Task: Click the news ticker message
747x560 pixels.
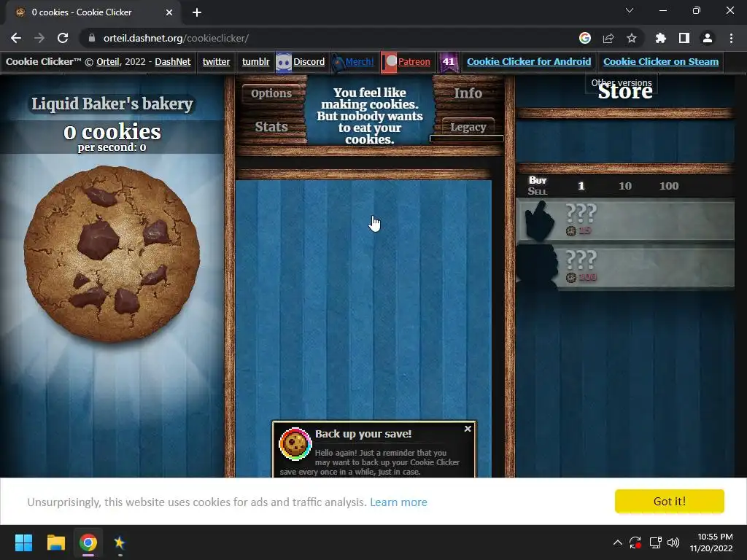Action: pyautogui.click(x=369, y=116)
